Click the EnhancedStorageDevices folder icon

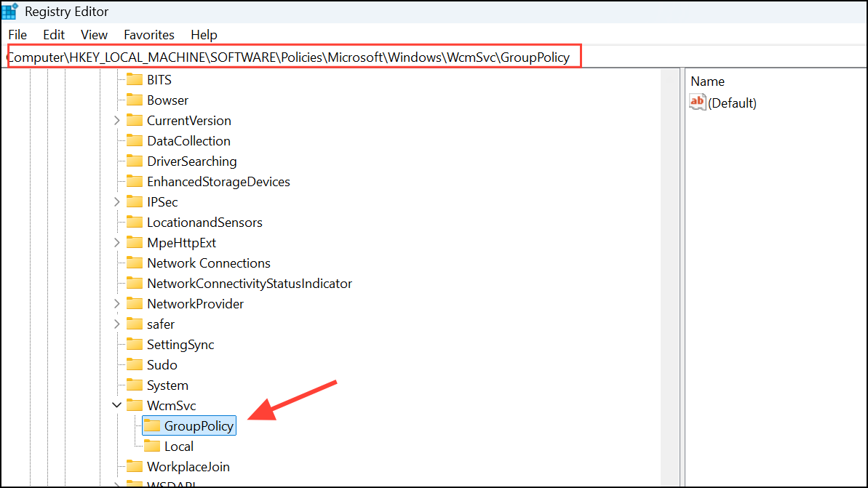135,182
